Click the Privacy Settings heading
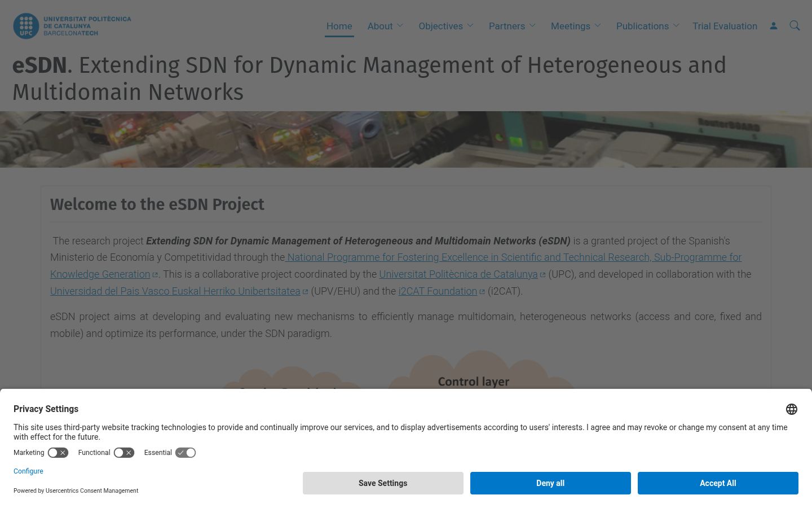Image resolution: width=812 pixels, height=508 pixels. [46, 409]
